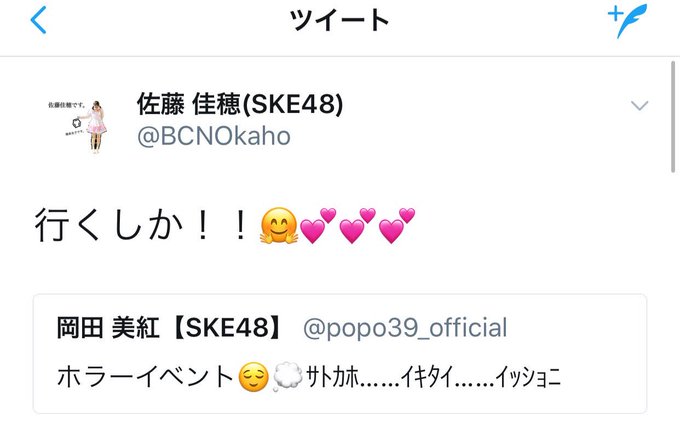The width and height of the screenshot is (680, 428).
Task: Expand the tweet options chevron menu
Action: [639, 105]
